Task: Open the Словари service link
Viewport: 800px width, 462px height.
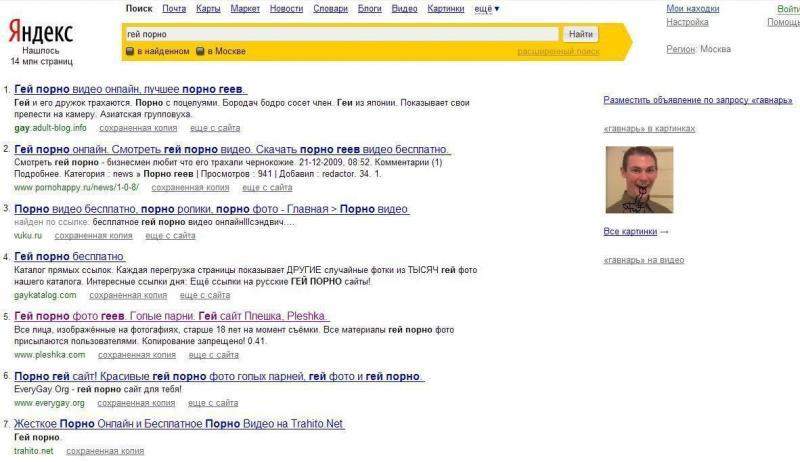Action: [330, 9]
